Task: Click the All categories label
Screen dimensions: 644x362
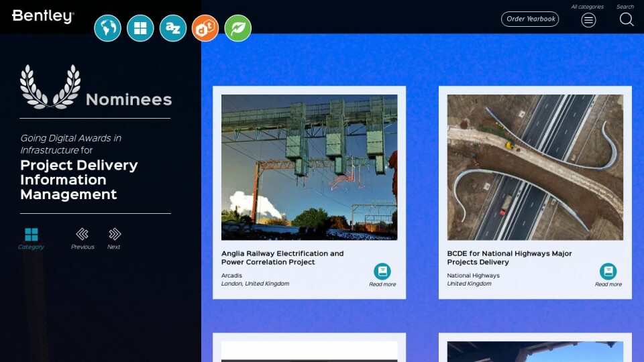Action: pos(588,7)
